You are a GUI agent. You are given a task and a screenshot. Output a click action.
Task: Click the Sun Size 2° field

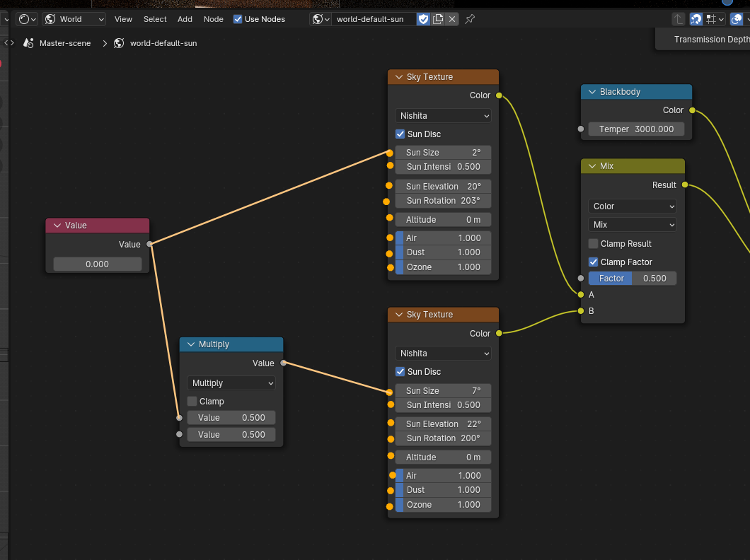pos(443,153)
